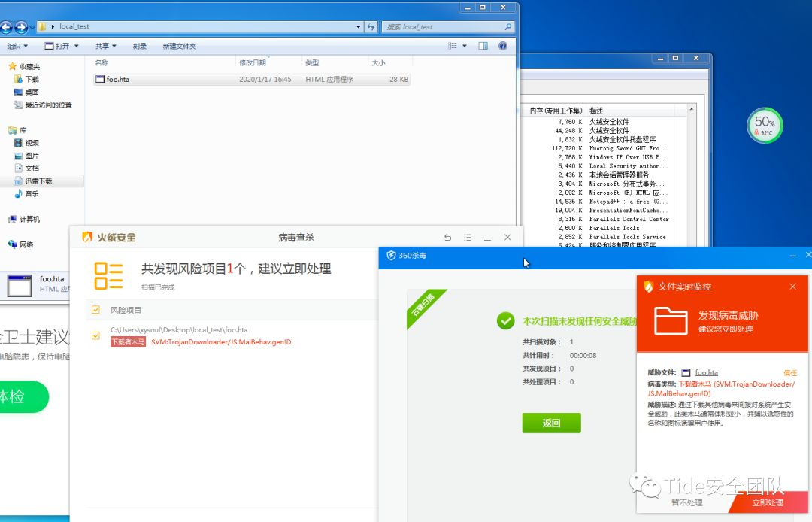Click the back arrow icon in 火绒 title bar

pos(448,237)
